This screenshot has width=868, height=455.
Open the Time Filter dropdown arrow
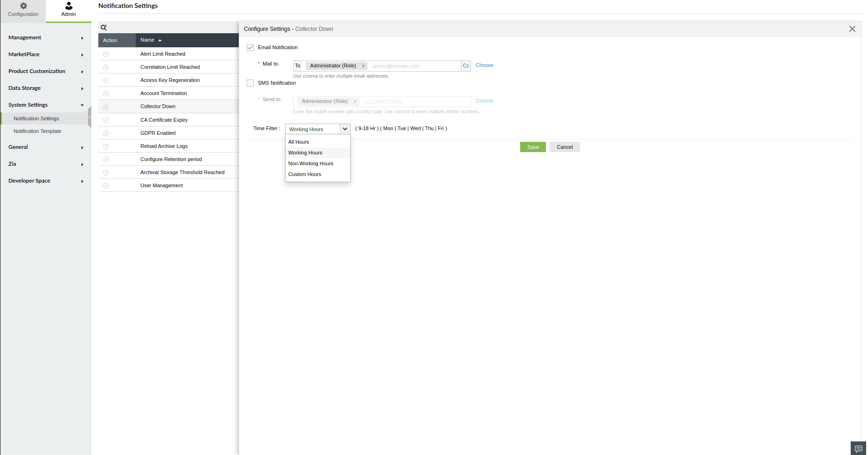click(345, 129)
